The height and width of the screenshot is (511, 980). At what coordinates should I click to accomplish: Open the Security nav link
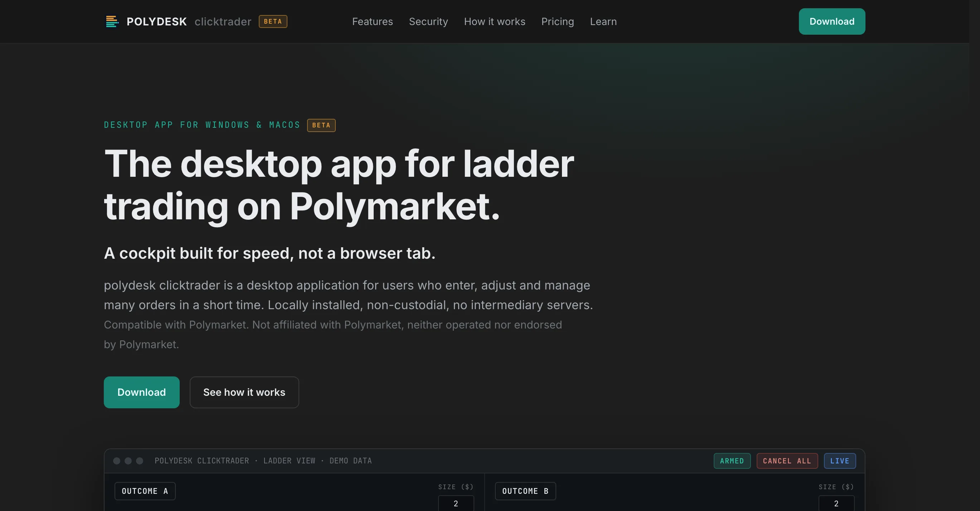428,22
